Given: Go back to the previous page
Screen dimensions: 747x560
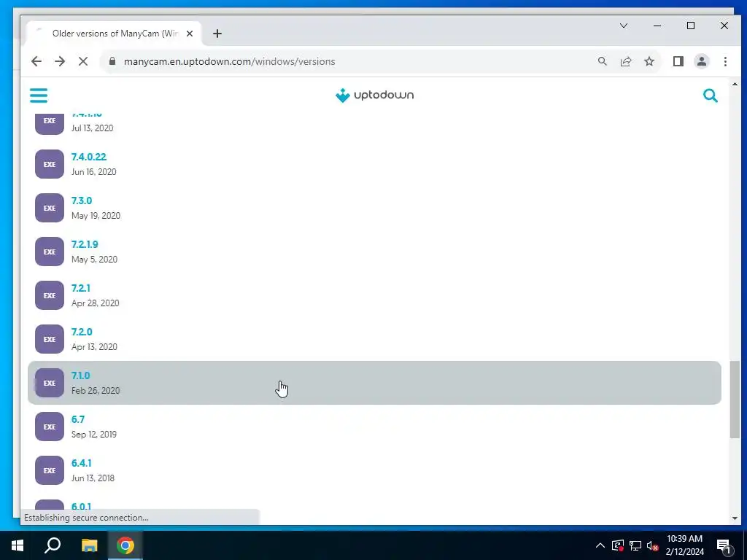Looking at the screenshot, I should point(36,61).
